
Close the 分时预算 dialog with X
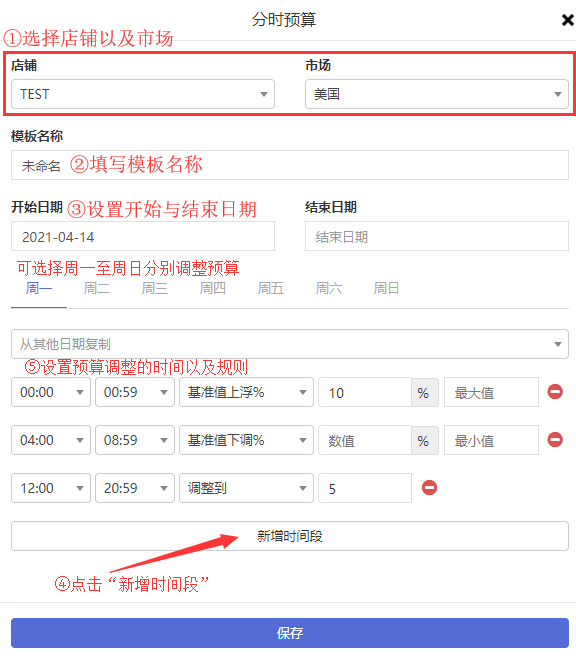pos(567,20)
